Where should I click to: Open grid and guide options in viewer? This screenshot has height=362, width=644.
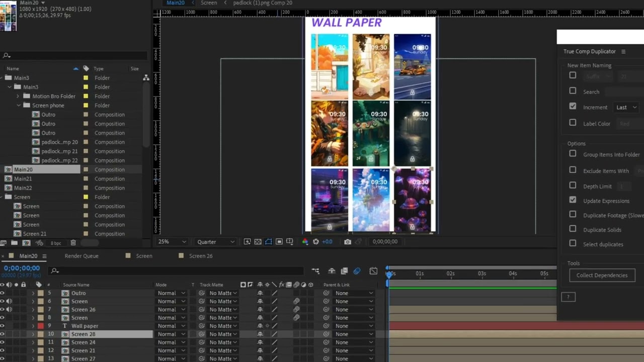point(289,242)
